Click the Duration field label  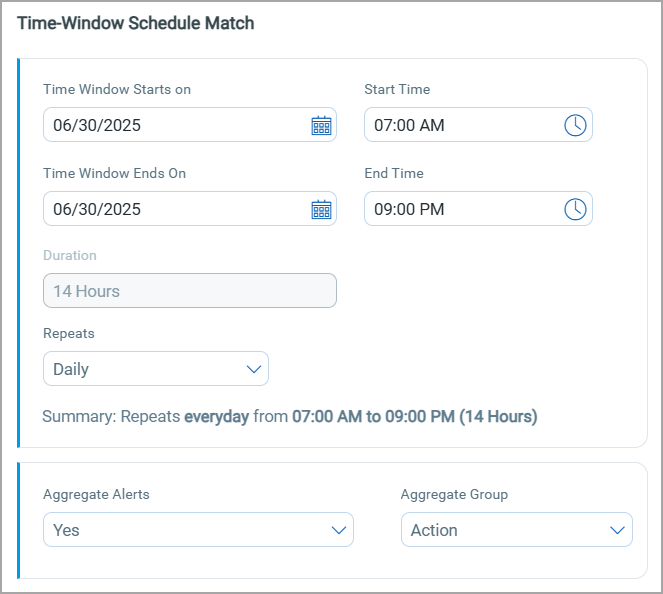(x=70, y=255)
